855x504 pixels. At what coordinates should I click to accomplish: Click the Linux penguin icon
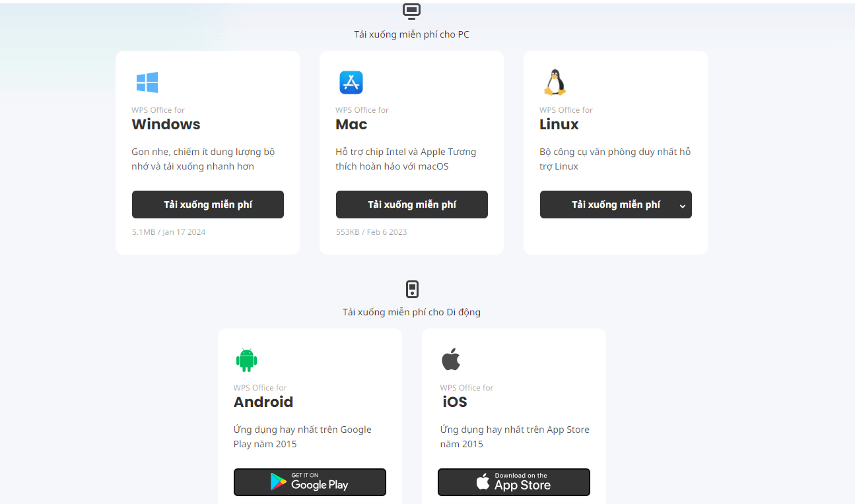click(x=555, y=82)
